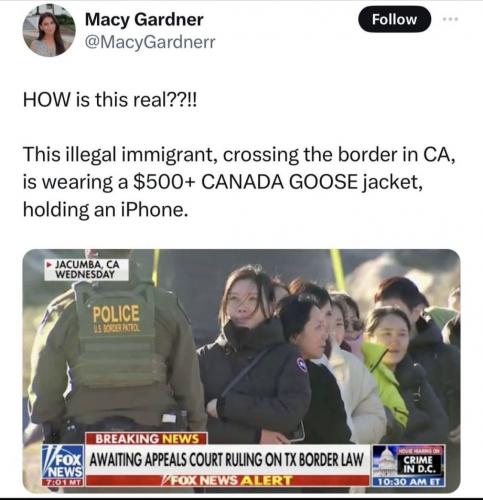Click the tweet paragraph mentioning Canada Goose

coord(239,182)
